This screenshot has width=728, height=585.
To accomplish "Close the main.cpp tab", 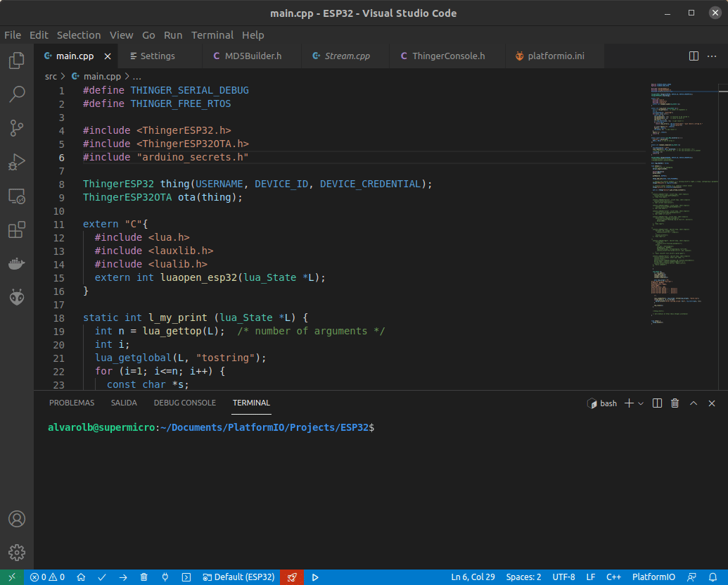I will [108, 56].
